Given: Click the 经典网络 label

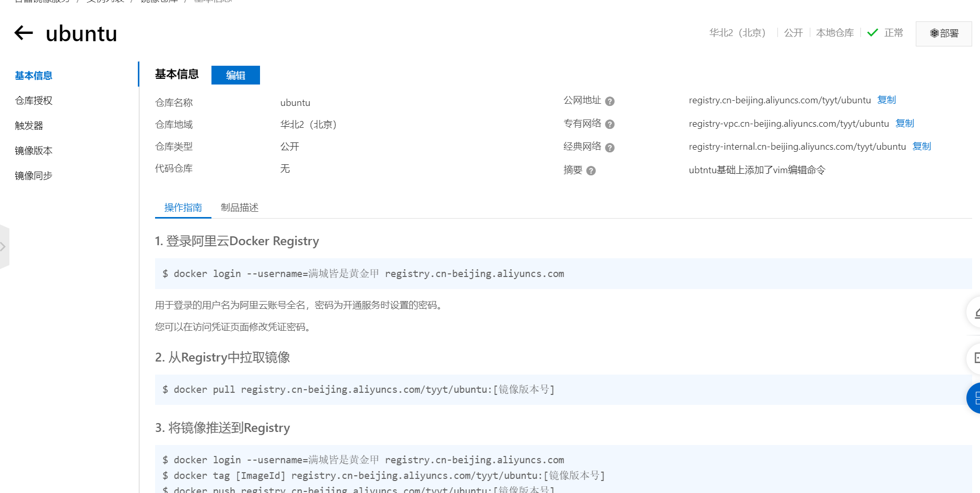Looking at the screenshot, I should 582,147.
